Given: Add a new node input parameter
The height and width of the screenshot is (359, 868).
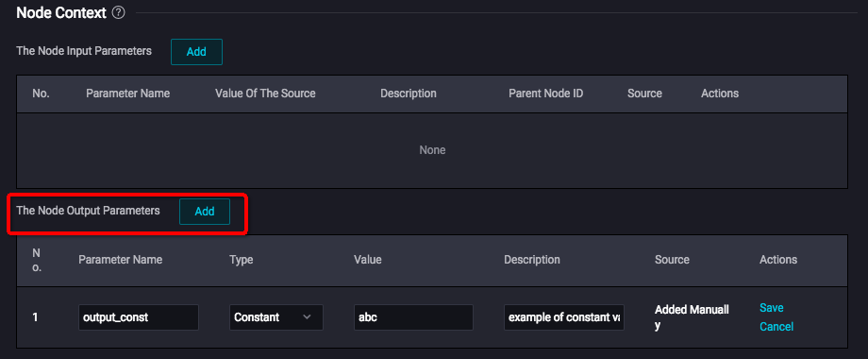Looking at the screenshot, I should [196, 52].
